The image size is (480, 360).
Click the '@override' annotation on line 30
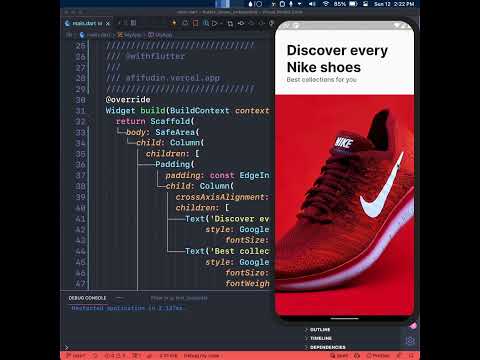pyautogui.click(x=128, y=99)
